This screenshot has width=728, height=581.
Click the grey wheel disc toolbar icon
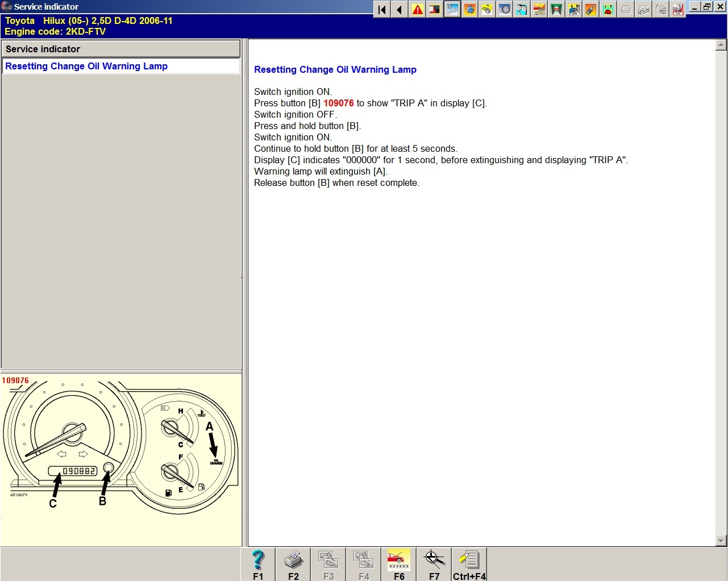505,10
